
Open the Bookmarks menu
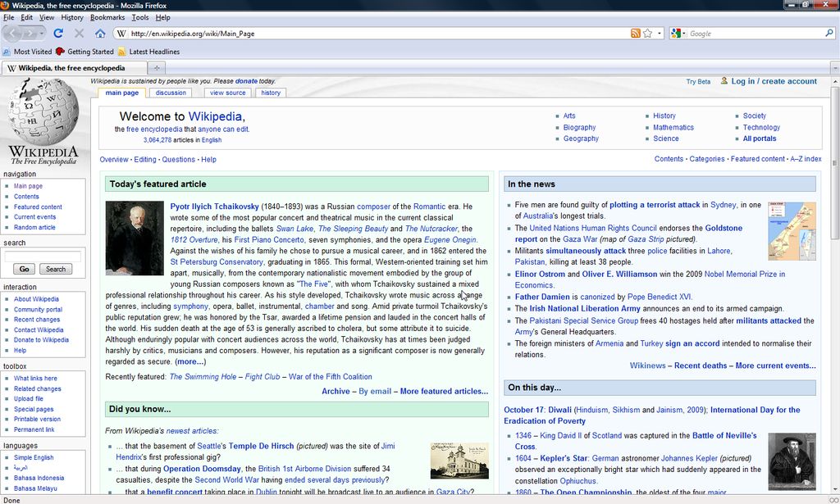click(107, 17)
